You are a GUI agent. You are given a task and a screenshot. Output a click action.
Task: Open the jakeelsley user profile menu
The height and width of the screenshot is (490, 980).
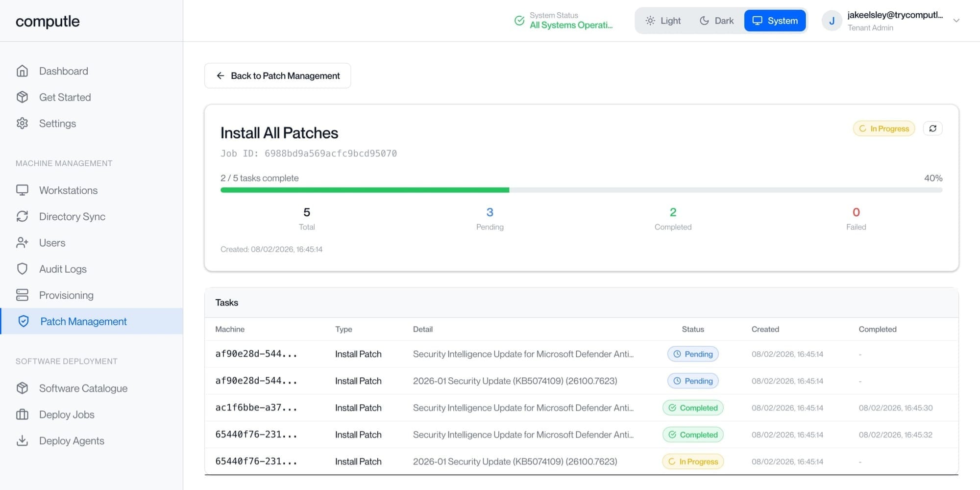click(x=894, y=21)
